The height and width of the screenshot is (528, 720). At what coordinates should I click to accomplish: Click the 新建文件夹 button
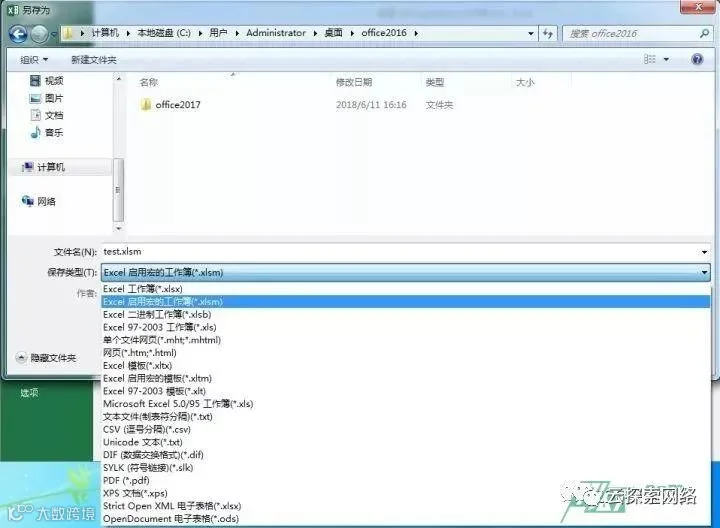(x=94, y=60)
